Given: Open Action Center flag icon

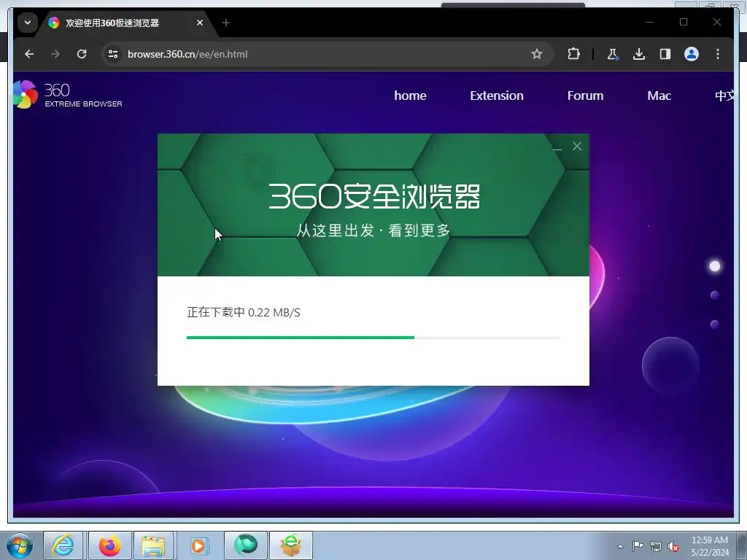Looking at the screenshot, I should point(638,546).
